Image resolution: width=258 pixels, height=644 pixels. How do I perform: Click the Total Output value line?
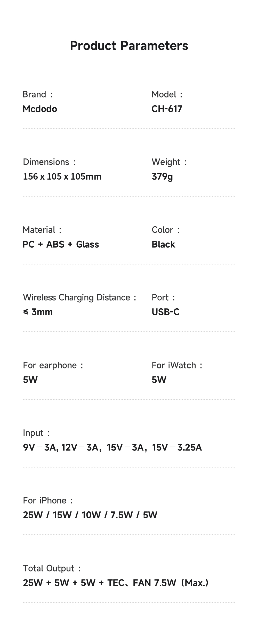point(115,583)
